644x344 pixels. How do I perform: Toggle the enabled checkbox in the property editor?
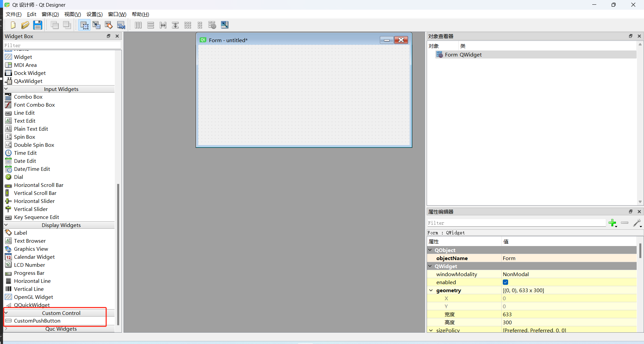tap(505, 282)
